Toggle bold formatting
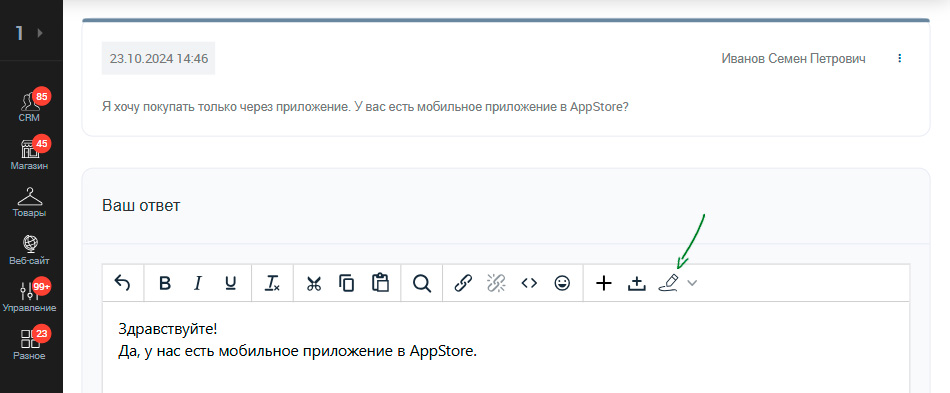Viewport: 950px width, 393px height. [165, 283]
